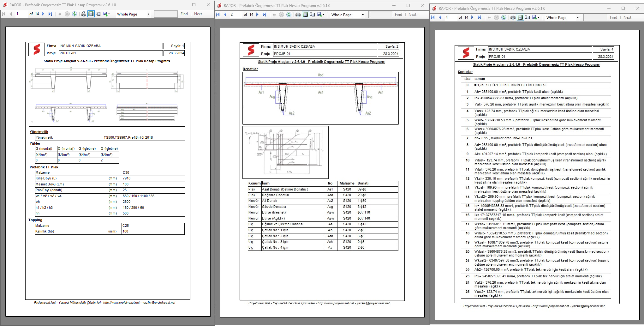The height and width of the screenshot is (326, 644).
Task: Click app logo icon in page 4 window title bar
Action: [x=434, y=8]
